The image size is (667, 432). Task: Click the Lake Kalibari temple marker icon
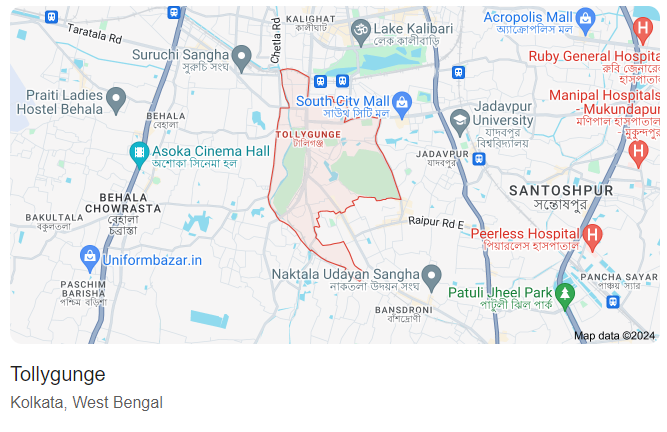point(361,32)
